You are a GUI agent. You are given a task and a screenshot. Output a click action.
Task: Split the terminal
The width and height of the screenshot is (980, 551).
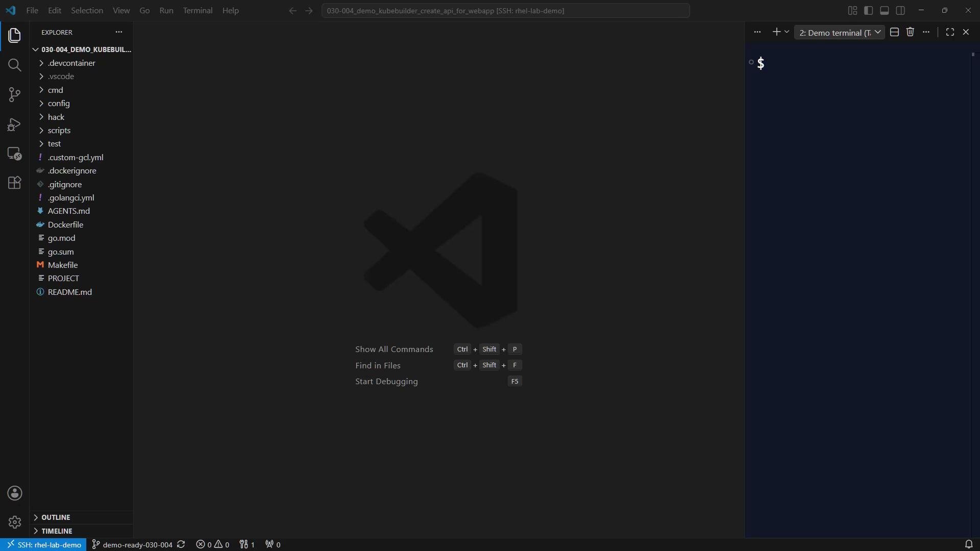[x=894, y=32]
